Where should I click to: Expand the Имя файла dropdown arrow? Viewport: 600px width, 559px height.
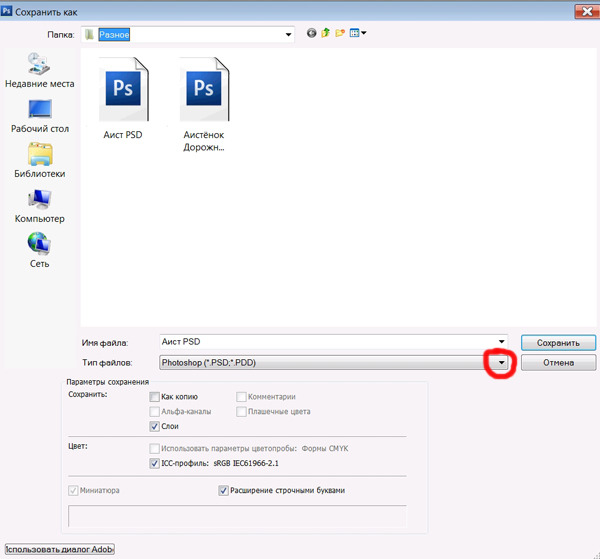click(x=501, y=341)
